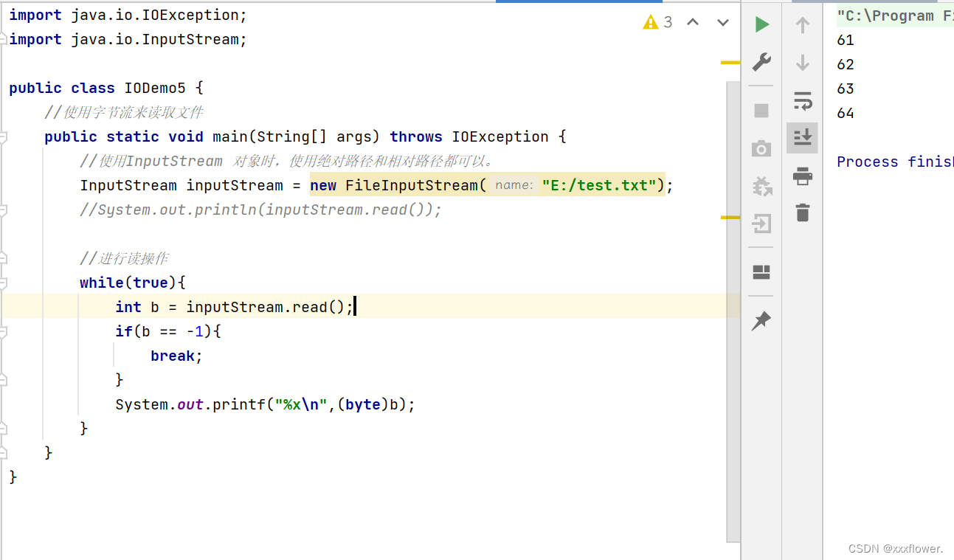Image resolution: width=954 pixels, height=560 pixels.
Task: Click the icon below the camera in the run toolbar
Action: 762,186
